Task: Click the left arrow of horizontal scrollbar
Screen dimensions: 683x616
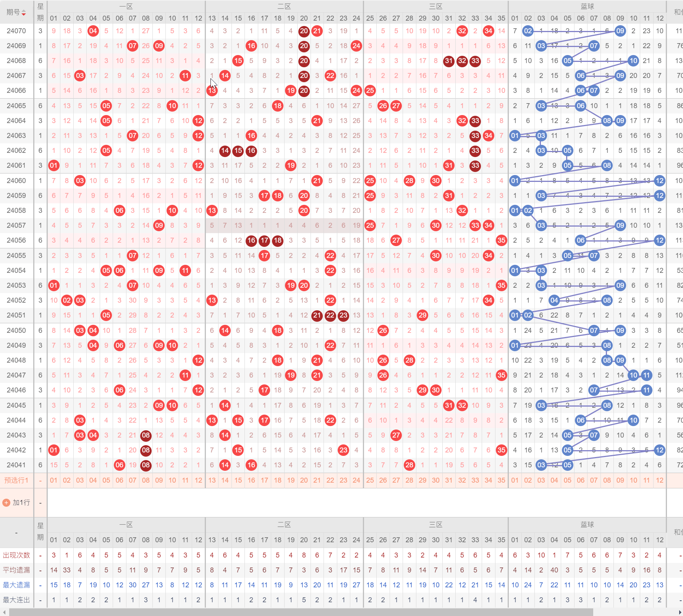Action: click(4, 612)
